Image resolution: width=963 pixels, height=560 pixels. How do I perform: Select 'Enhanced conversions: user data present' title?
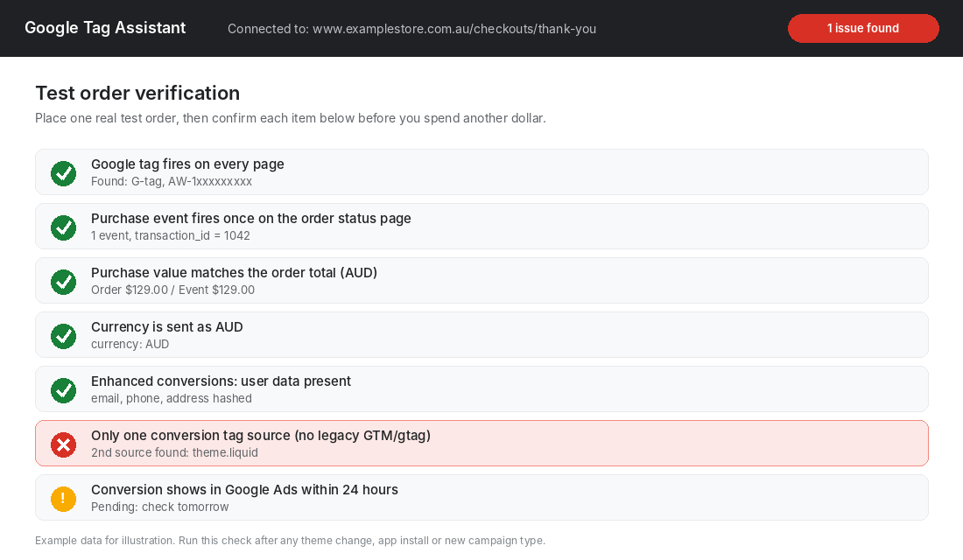coord(221,381)
